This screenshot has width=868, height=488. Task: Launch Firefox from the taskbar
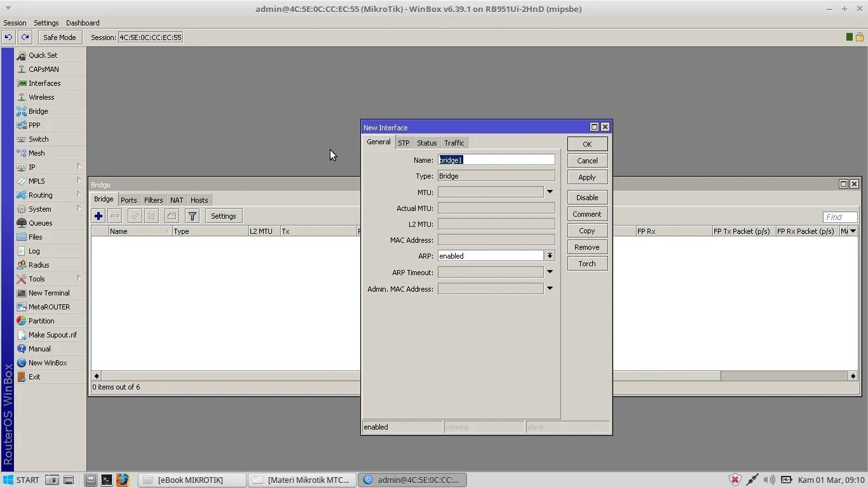pos(123,480)
